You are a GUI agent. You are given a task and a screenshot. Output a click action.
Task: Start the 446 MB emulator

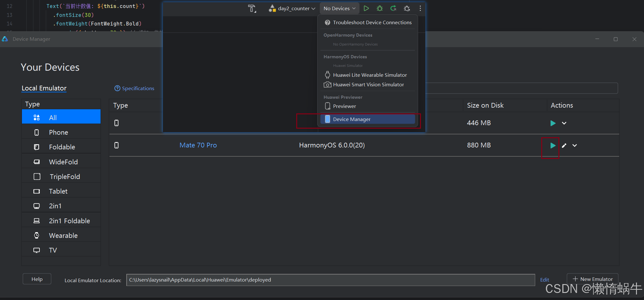pyautogui.click(x=553, y=123)
